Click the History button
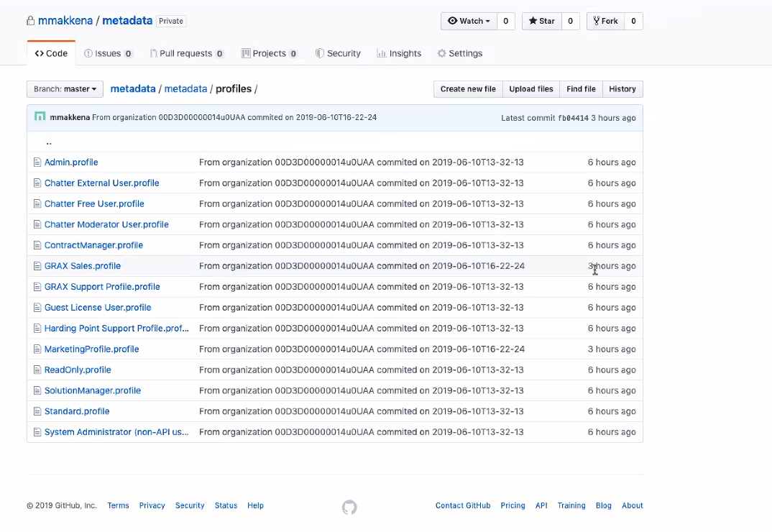The height and width of the screenshot is (532, 772). (x=622, y=89)
